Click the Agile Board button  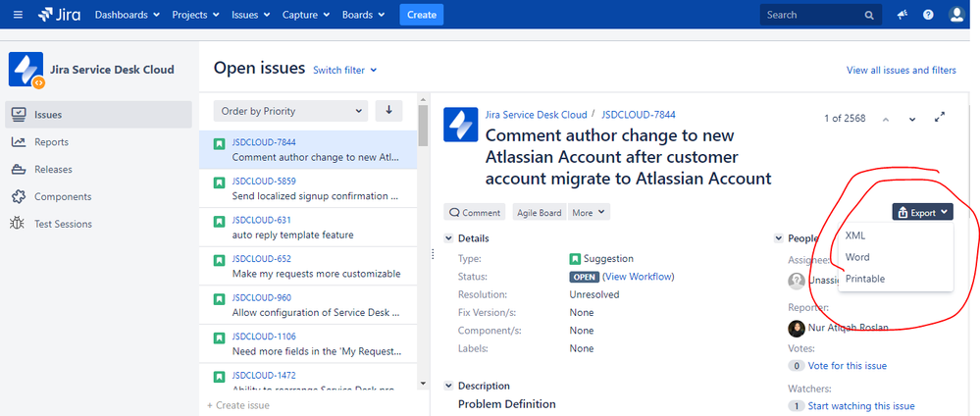(539, 213)
